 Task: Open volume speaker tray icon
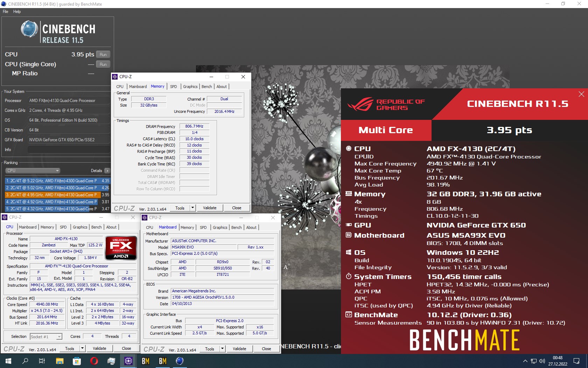542,361
